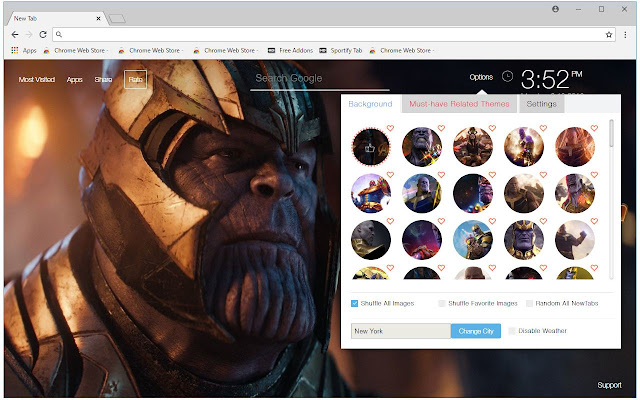Go back using the browser back arrow

coord(15,35)
